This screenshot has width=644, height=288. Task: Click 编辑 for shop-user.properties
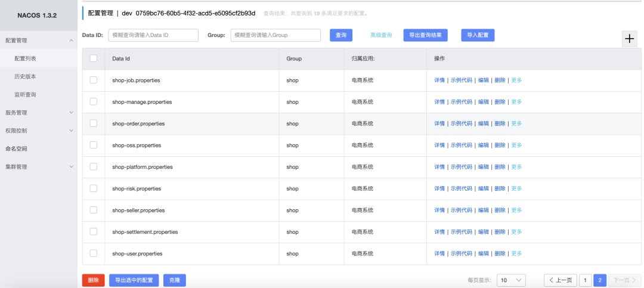tap(484, 253)
